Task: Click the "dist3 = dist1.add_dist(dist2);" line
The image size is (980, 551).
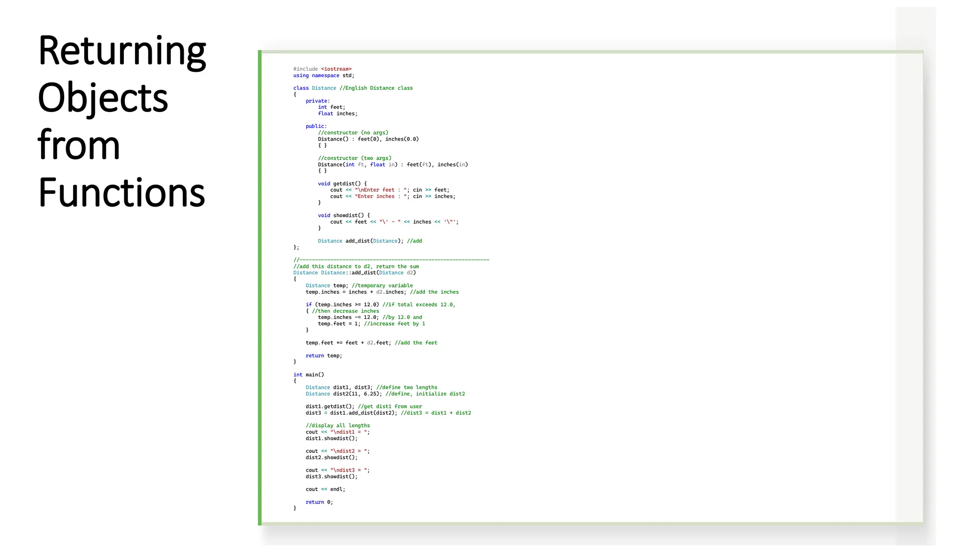Action: (x=389, y=413)
